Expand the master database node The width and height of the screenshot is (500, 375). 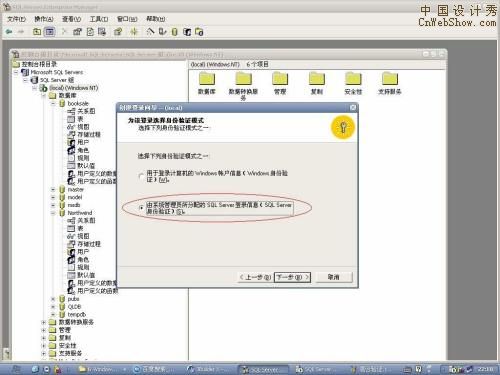[53, 189]
